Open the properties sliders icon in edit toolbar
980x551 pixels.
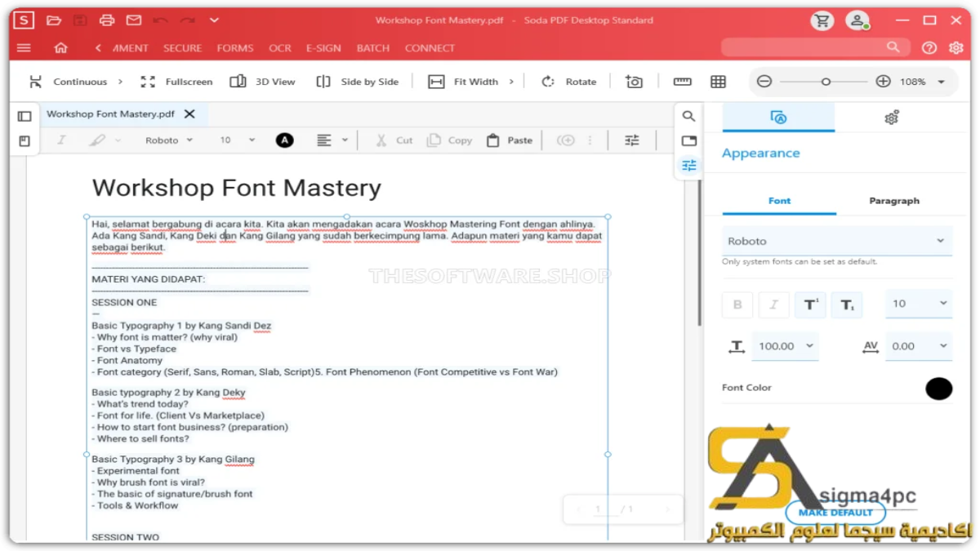click(632, 140)
